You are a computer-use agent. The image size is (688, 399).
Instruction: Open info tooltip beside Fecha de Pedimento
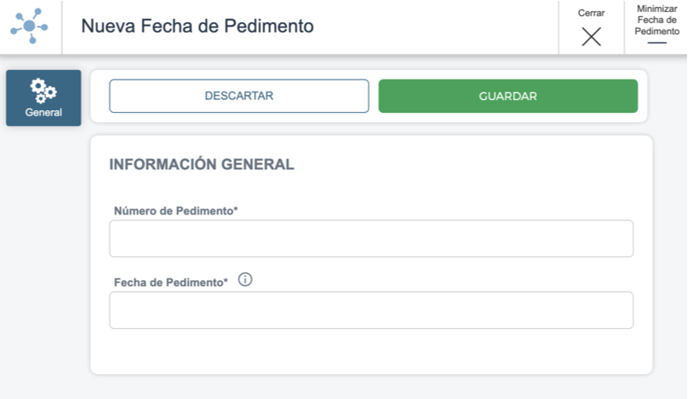(245, 280)
